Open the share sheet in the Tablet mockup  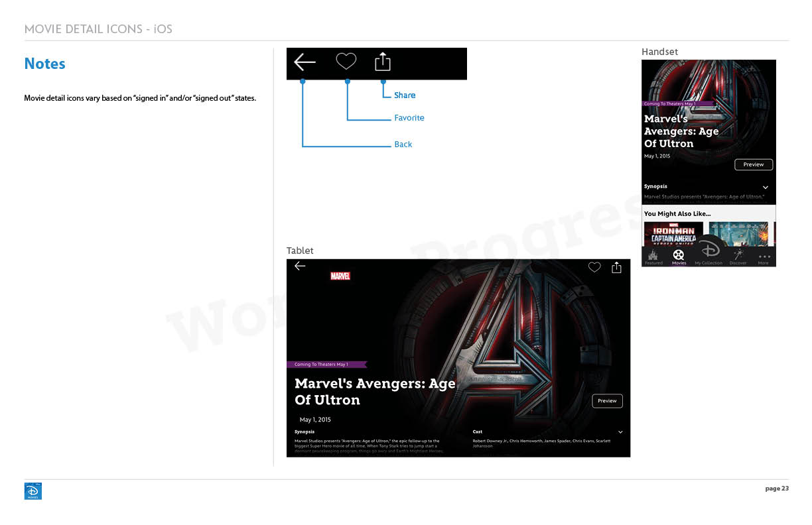[x=616, y=267]
